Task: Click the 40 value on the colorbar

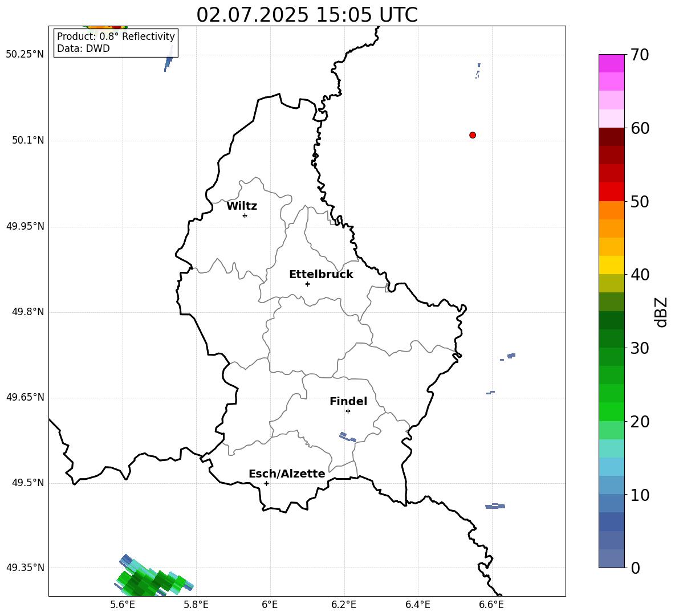Action: [x=640, y=275]
